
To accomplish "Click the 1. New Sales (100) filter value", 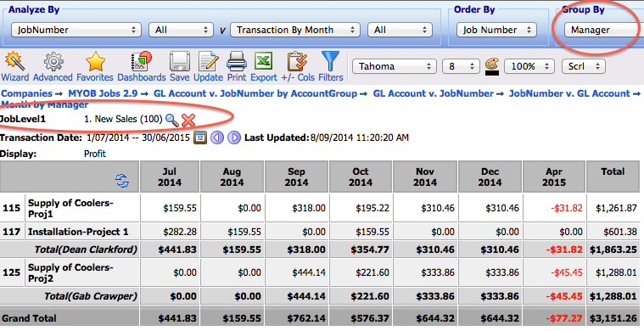I will [123, 119].
